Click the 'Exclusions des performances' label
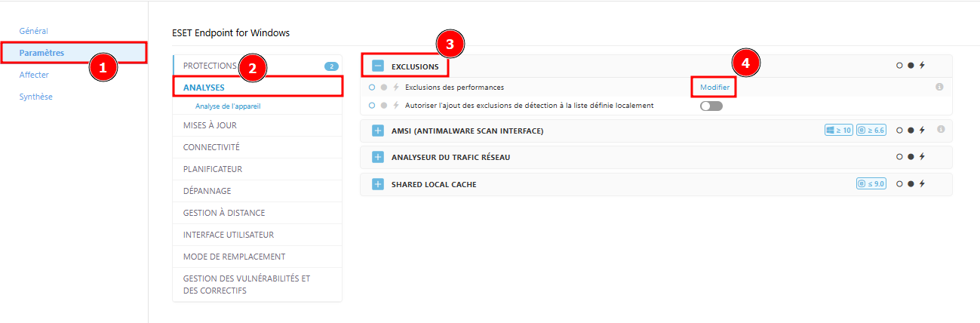Viewport: 980px width, 323px height. [x=454, y=88]
